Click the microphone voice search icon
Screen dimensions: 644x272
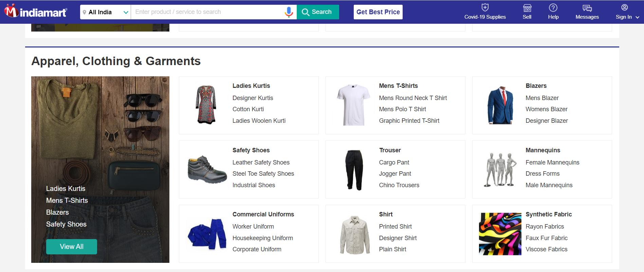pos(289,12)
